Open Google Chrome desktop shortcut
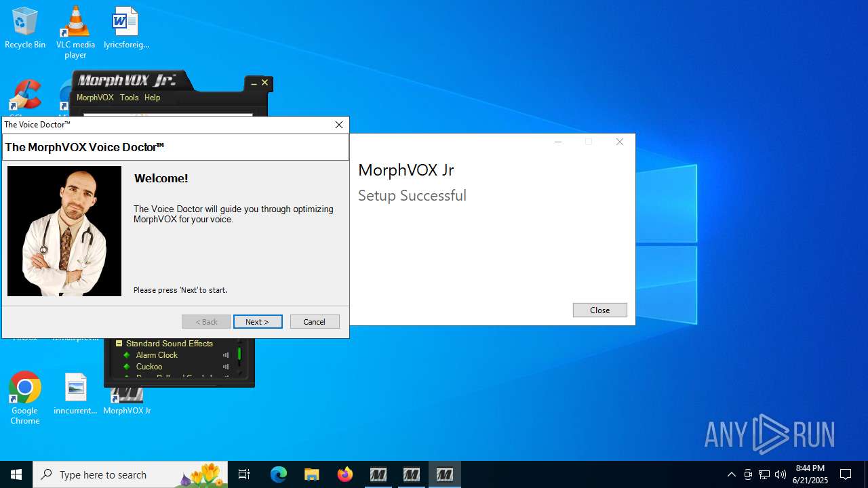The width and height of the screenshot is (868, 488). [25, 399]
